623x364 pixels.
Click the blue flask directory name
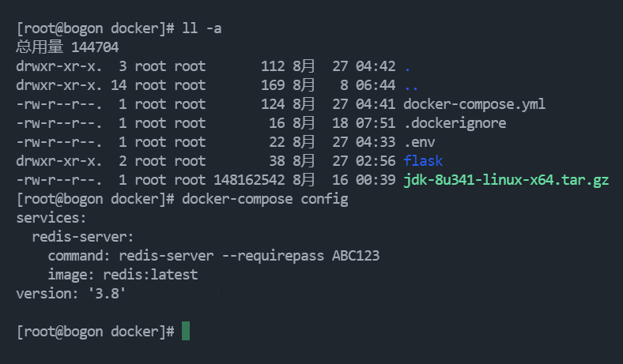[x=423, y=161]
